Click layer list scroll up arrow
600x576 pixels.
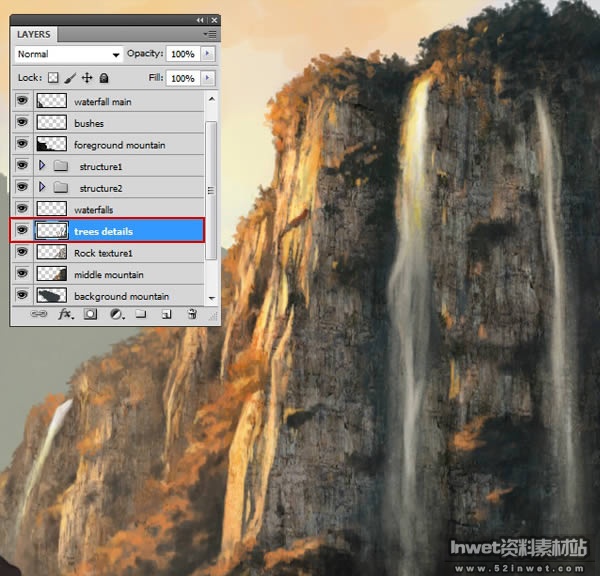pos(211,99)
